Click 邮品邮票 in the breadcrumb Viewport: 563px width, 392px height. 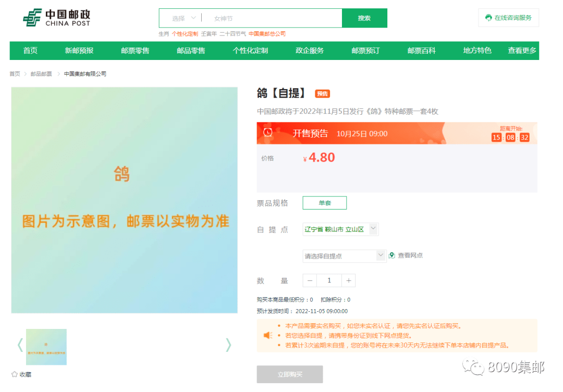(41, 74)
